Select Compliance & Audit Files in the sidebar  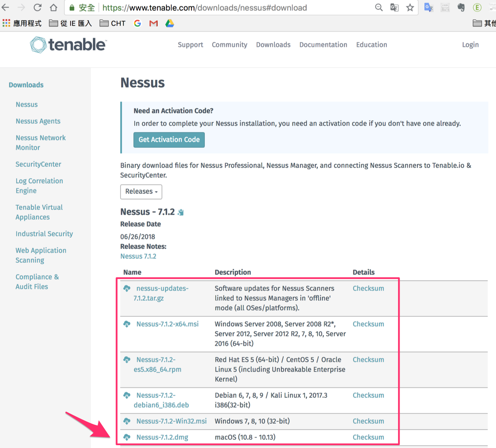pos(37,282)
